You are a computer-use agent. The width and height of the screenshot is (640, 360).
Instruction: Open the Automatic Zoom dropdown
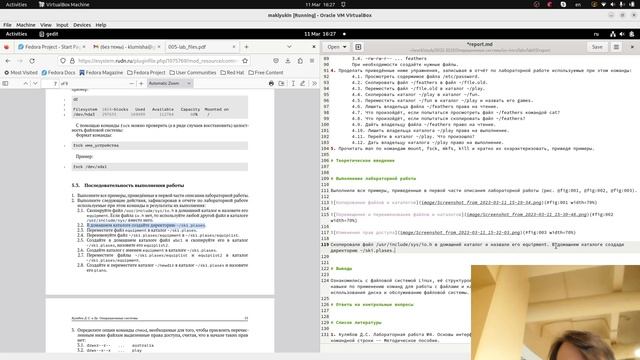(x=169, y=83)
